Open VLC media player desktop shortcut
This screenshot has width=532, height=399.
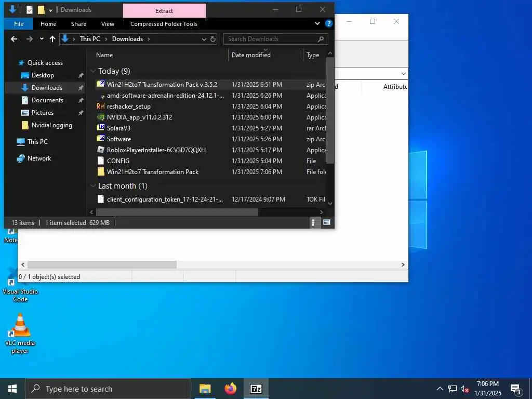pos(20,334)
